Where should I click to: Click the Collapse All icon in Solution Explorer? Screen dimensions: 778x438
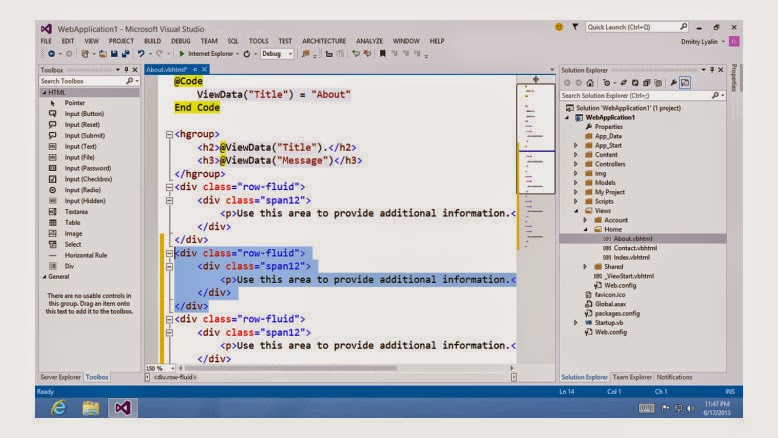(647, 83)
